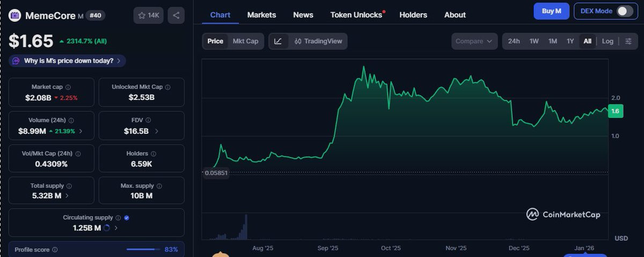Select the 1W time range
This screenshot has height=257, width=644.
[x=534, y=41]
